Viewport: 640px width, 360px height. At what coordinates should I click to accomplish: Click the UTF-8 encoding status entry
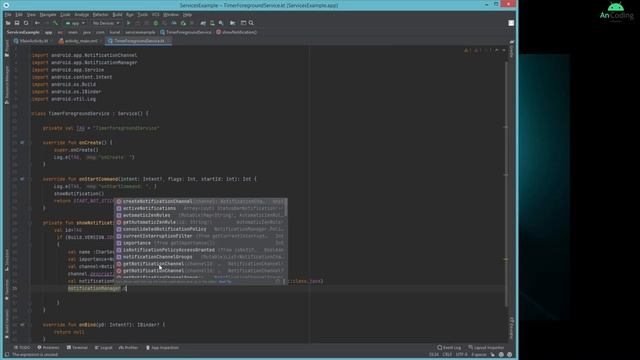point(461,355)
